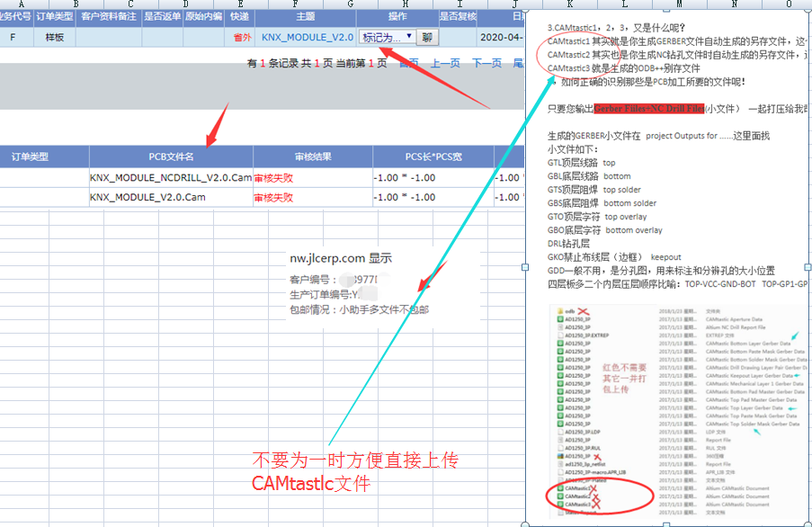Click the CAMtastic1 file icon
812x527 pixels.
coord(559,487)
